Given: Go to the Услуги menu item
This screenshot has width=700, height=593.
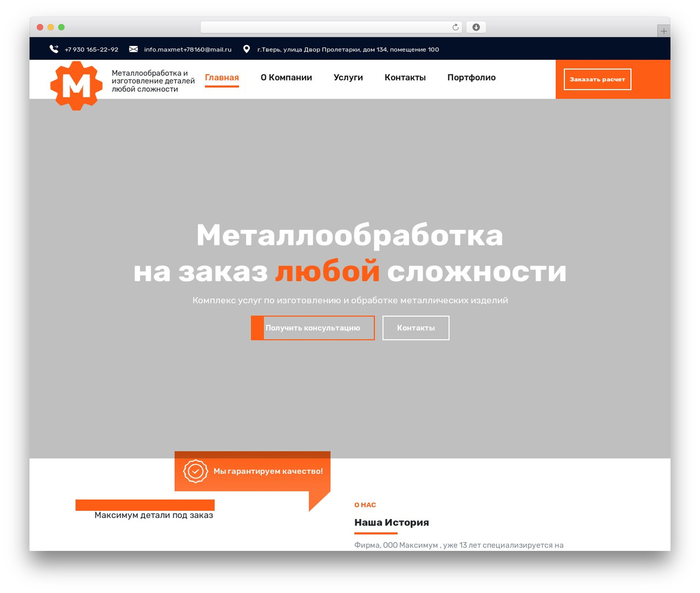Looking at the screenshot, I should pos(348,78).
